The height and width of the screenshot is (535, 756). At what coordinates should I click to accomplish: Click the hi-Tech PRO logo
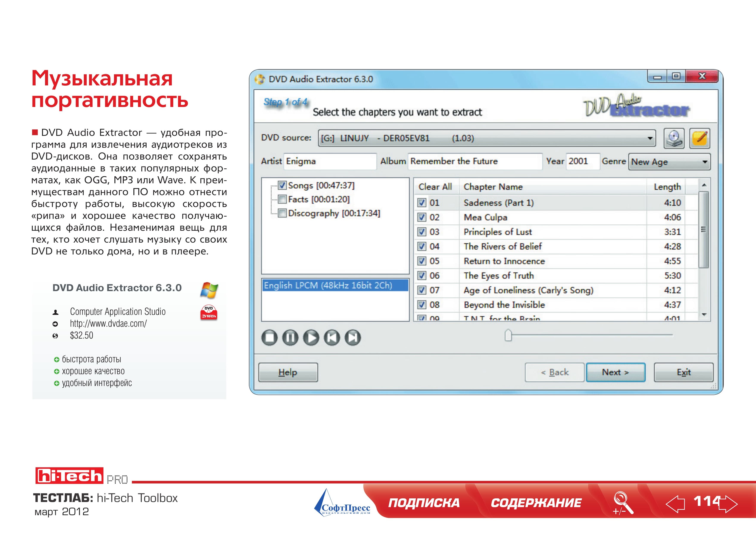82,476
